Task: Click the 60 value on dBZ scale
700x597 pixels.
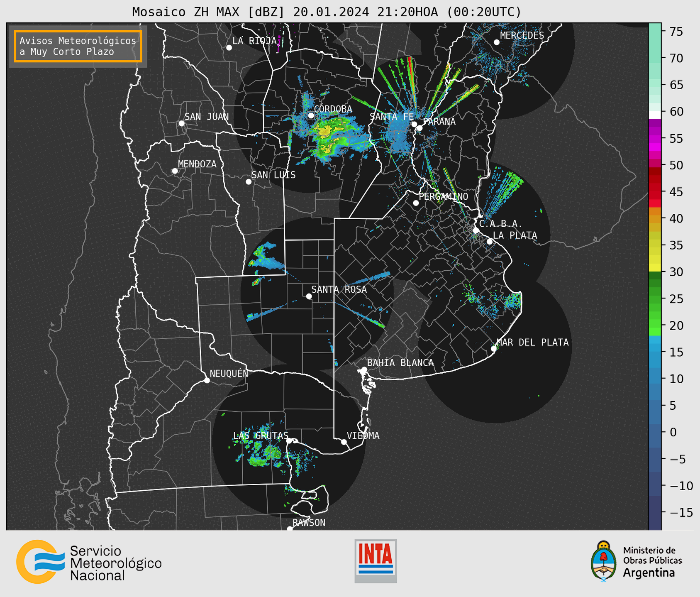Action: tap(676, 112)
